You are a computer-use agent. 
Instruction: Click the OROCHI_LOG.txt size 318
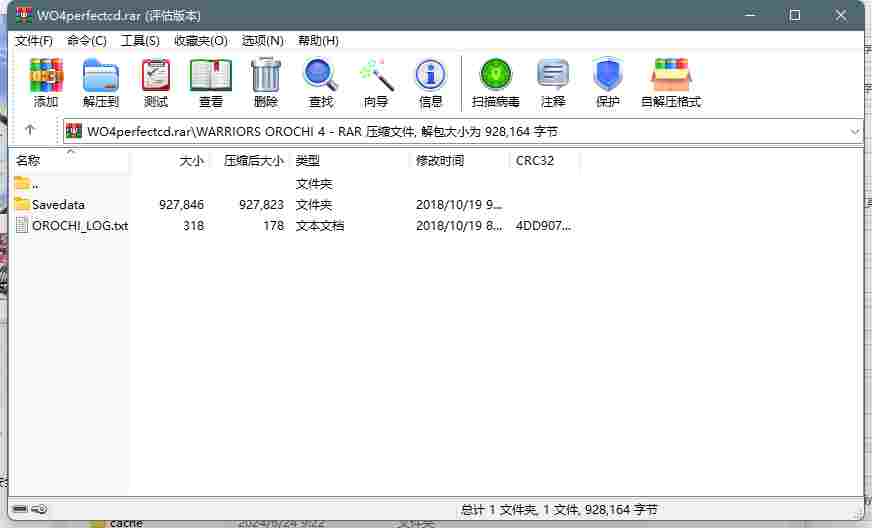pos(194,225)
